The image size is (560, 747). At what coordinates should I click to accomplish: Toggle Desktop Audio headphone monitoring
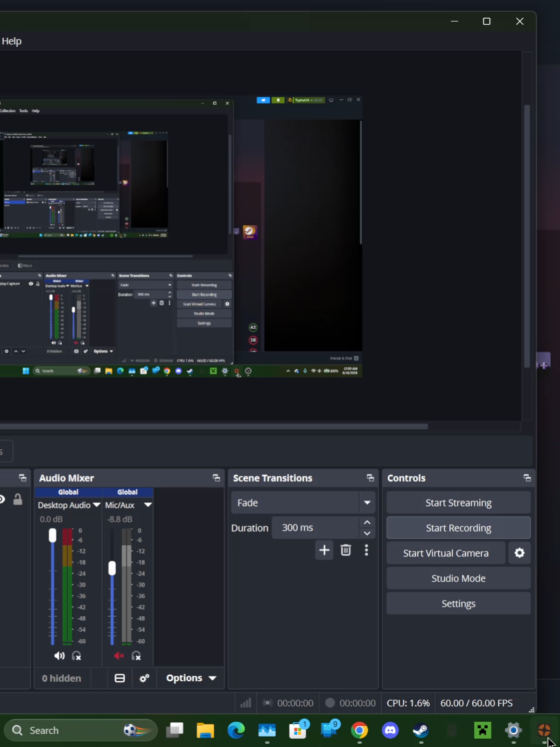coord(77,656)
